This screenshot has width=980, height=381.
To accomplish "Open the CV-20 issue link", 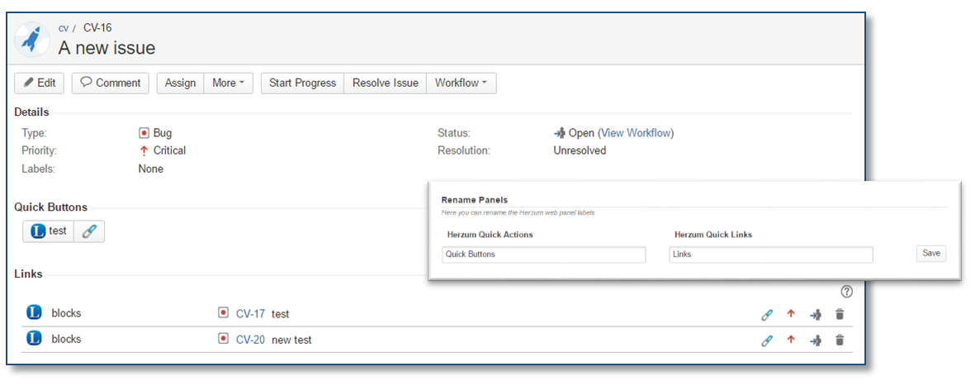I will [250, 340].
